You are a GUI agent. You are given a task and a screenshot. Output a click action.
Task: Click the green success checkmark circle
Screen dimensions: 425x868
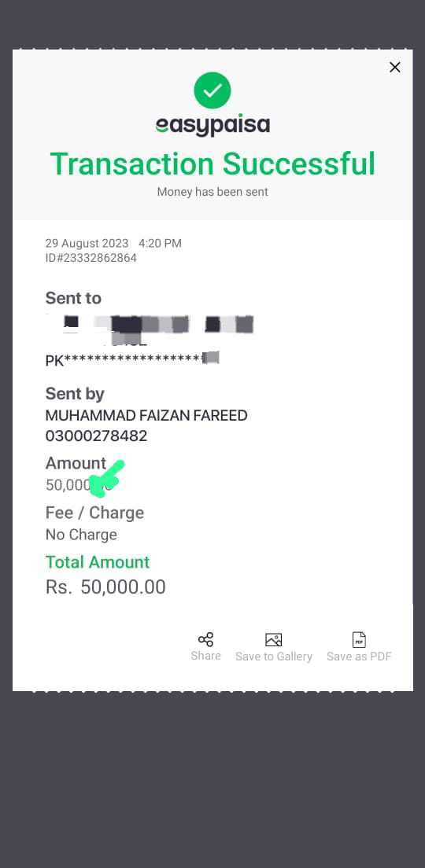213,90
